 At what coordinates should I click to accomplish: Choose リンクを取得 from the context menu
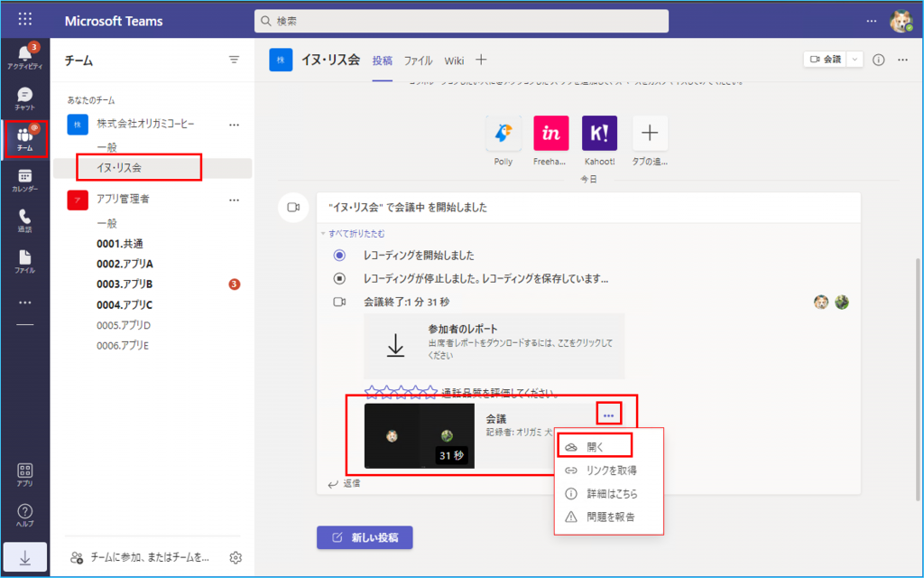[612, 471]
